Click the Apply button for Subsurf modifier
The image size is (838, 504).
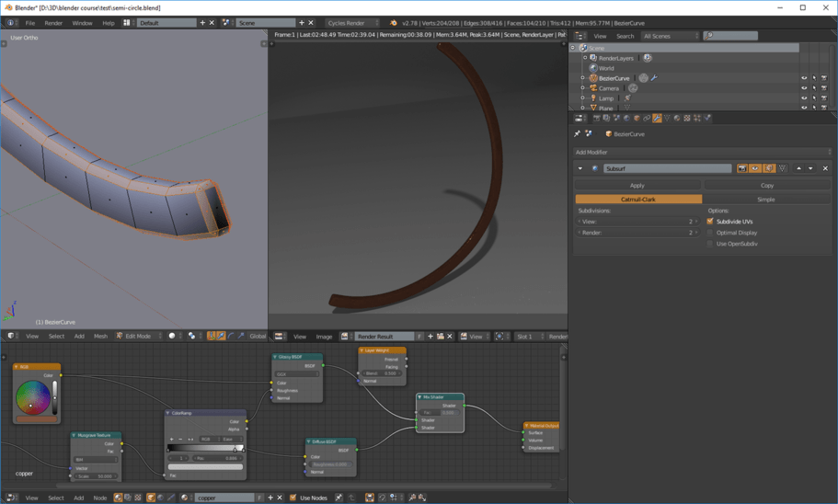click(x=637, y=186)
